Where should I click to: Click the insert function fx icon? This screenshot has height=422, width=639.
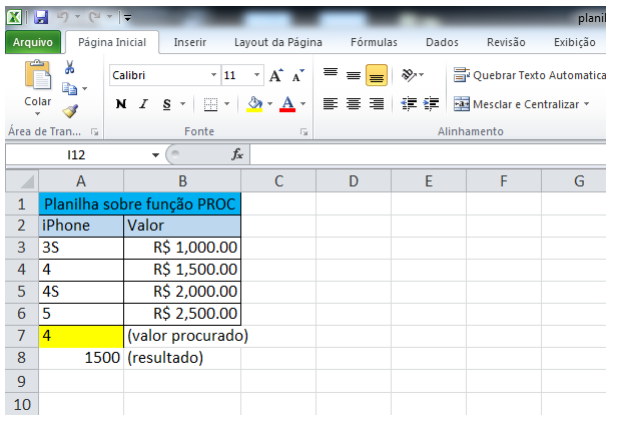coord(237,155)
